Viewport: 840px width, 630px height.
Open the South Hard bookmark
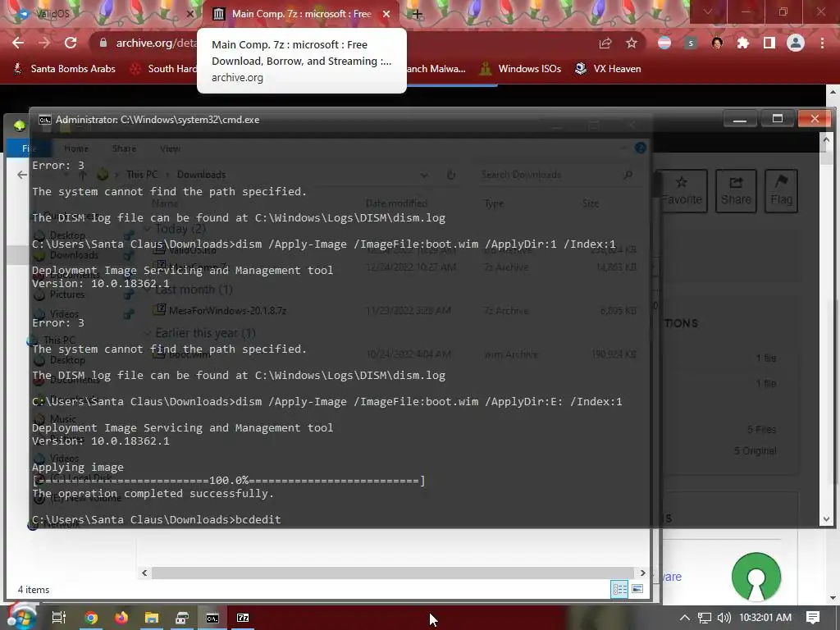click(164, 69)
